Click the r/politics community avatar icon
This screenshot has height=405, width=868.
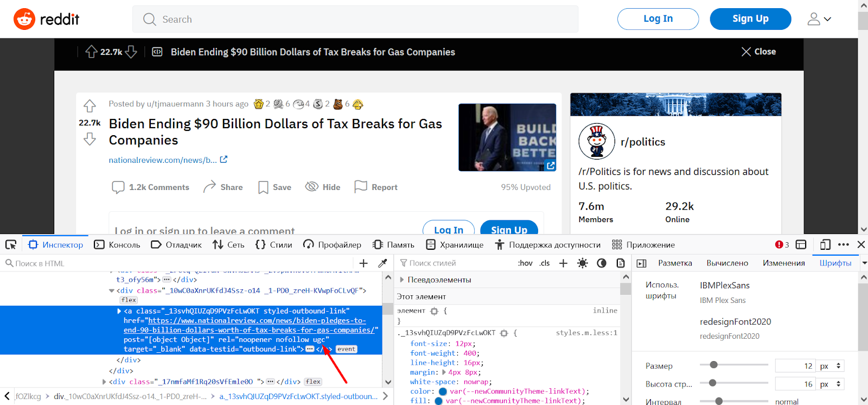click(597, 141)
